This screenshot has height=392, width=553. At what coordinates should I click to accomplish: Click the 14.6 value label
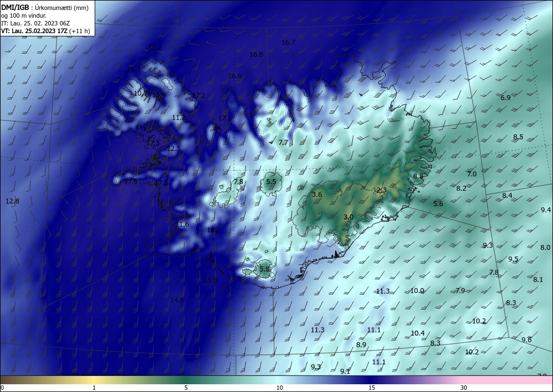pyautogui.click(x=177, y=300)
